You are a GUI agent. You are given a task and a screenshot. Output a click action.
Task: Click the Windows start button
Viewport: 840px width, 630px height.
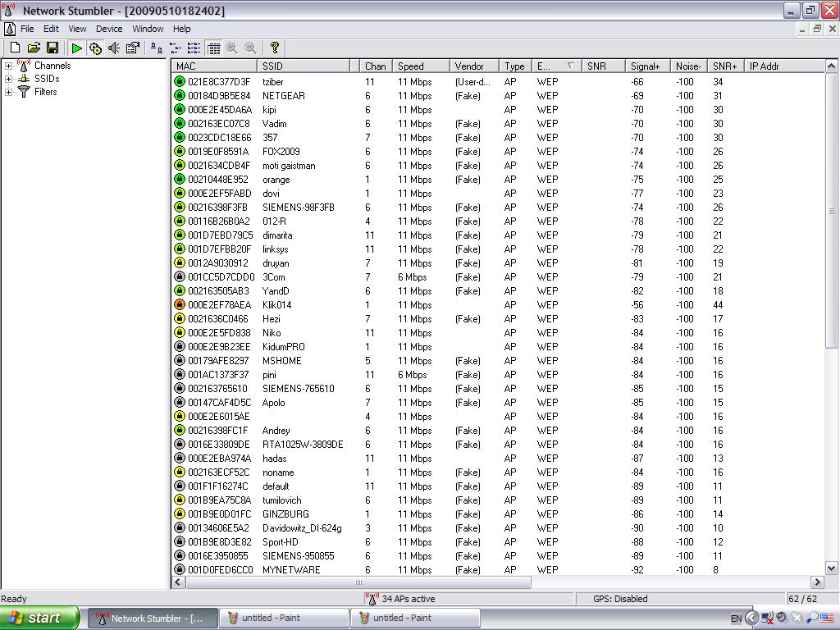(39, 619)
